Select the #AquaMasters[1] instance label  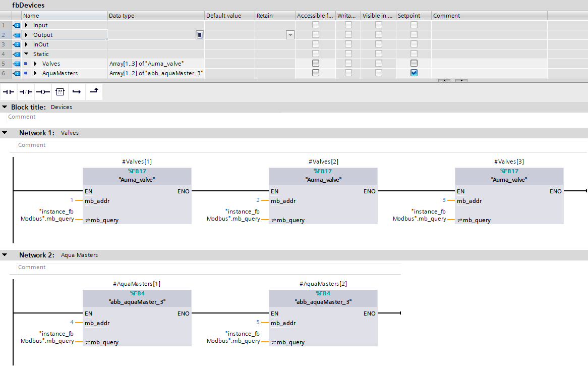[137, 284]
